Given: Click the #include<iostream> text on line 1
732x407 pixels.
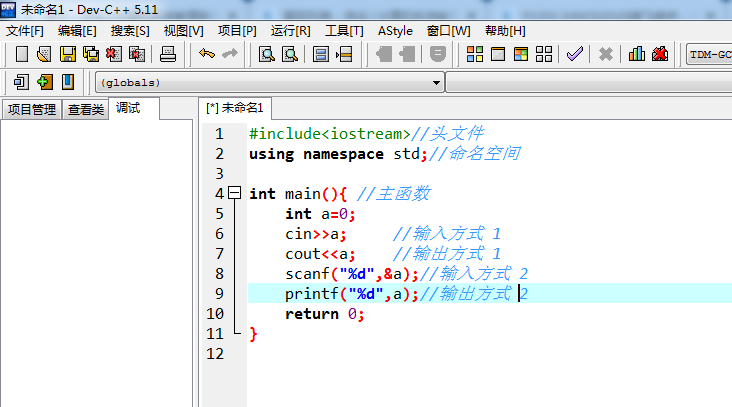Looking at the screenshot, I should pos(330,133).
